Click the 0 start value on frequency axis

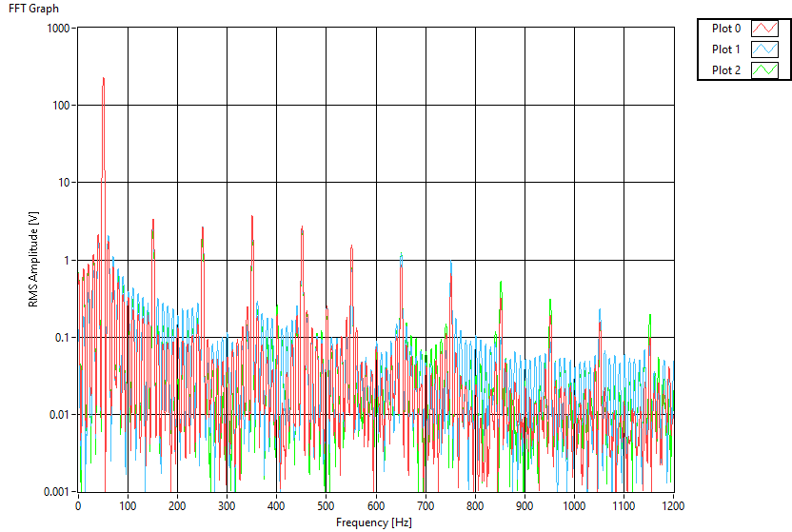coord(78,506)
